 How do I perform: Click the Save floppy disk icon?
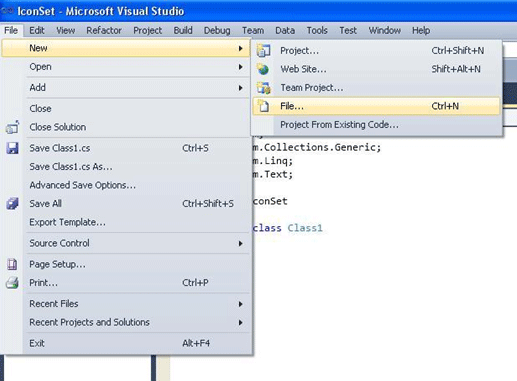tap(12, 148)
